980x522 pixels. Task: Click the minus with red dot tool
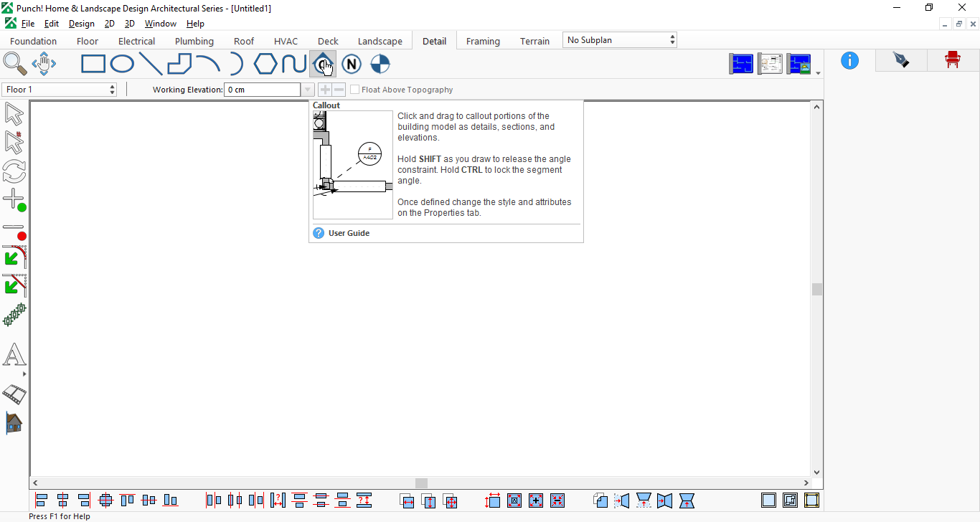(14, 231)
